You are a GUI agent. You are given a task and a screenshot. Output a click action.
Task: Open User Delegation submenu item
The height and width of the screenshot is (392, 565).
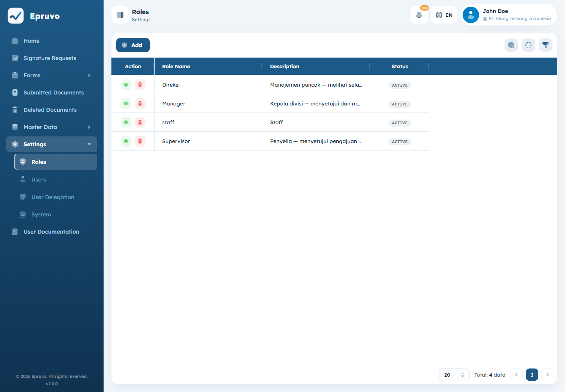pos(56,197)
